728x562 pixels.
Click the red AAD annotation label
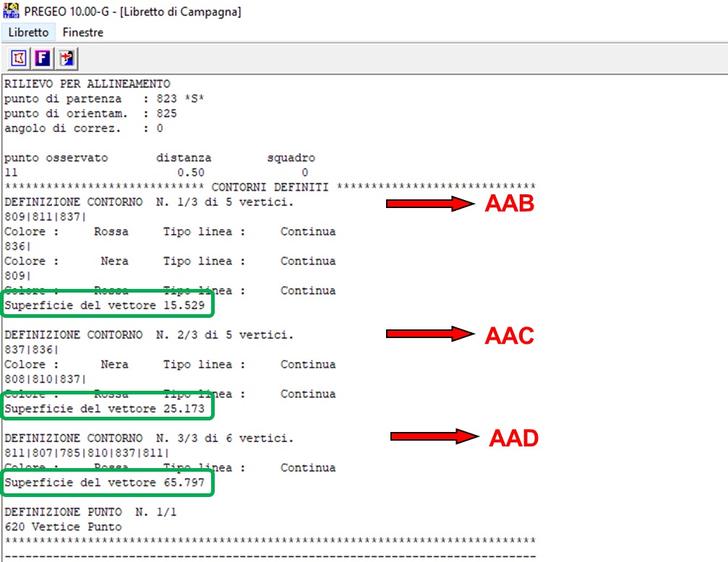point(513,438)
